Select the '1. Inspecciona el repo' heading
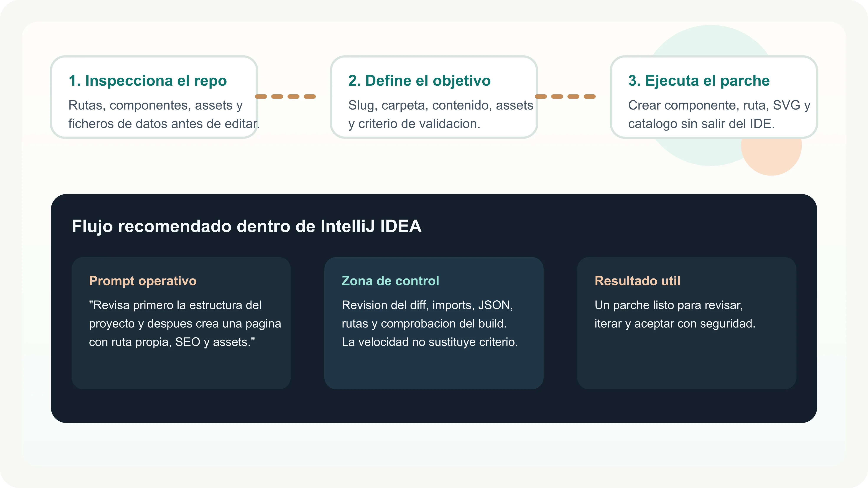Image resolution: width=868 pixels, height=488 pixels. pos(148,81)
